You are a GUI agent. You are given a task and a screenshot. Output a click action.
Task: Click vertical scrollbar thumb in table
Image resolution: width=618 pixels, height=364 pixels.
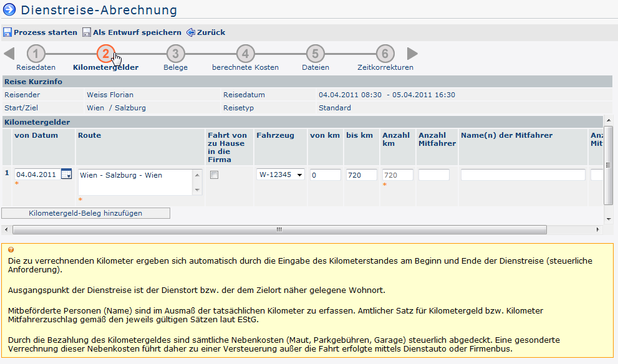pos(609,165)
